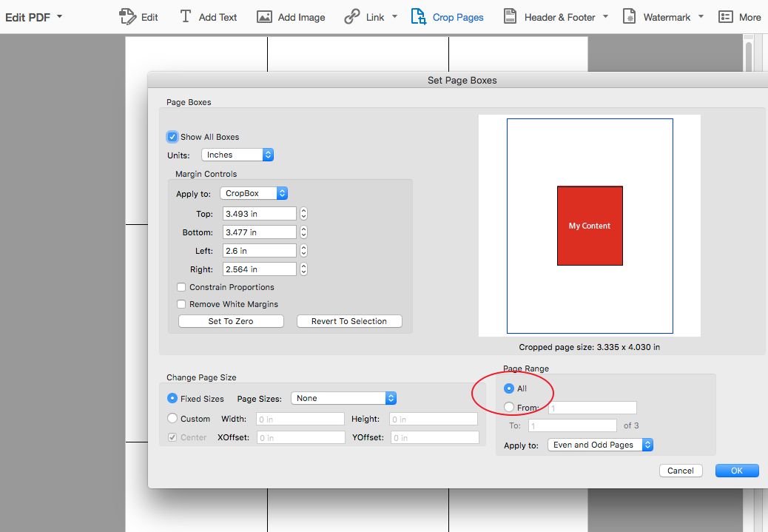This screenshot has width=768, height=532.
Task: Select the Custom page size radio button
Action: 172,418
